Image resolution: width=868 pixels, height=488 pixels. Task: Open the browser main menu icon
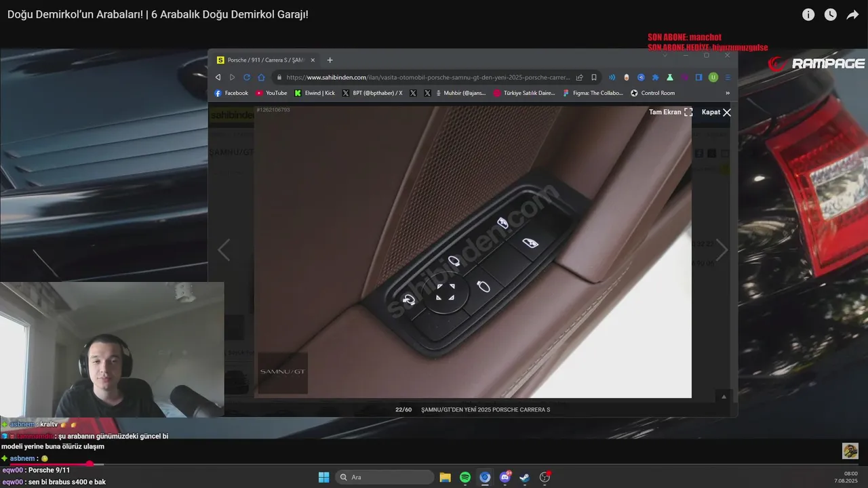point(728,77)
